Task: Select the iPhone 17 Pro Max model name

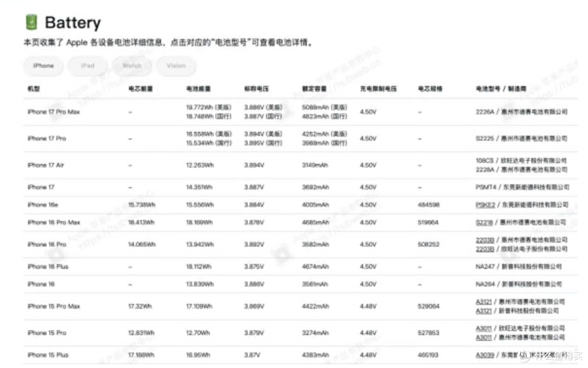Action: coord(53,112)
